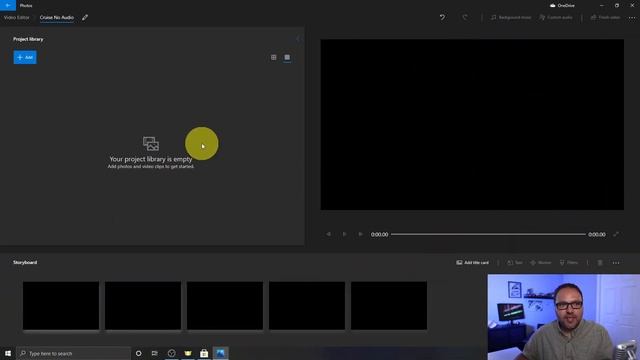Open the Video Editor breadcrumb
This screenshot has width=640, height=360.
17,18
